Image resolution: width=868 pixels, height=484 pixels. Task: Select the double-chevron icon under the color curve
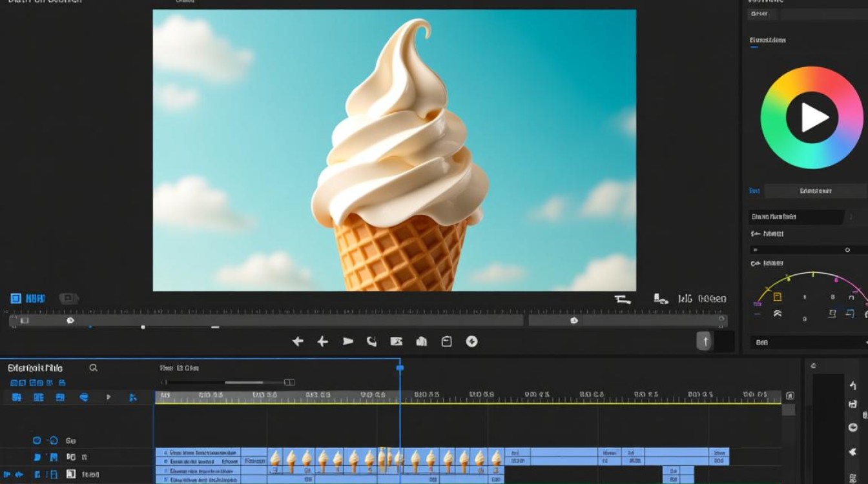pos(778,314)
